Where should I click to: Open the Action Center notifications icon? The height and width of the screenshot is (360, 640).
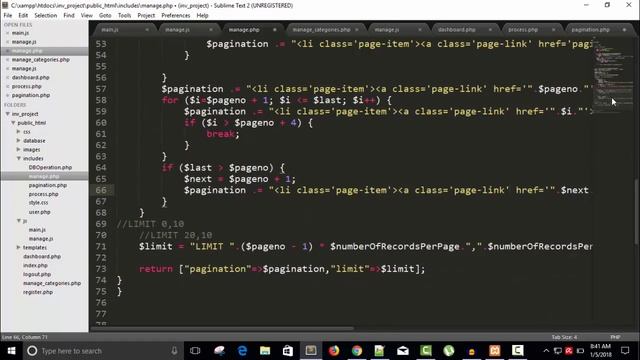pos(625,351)
